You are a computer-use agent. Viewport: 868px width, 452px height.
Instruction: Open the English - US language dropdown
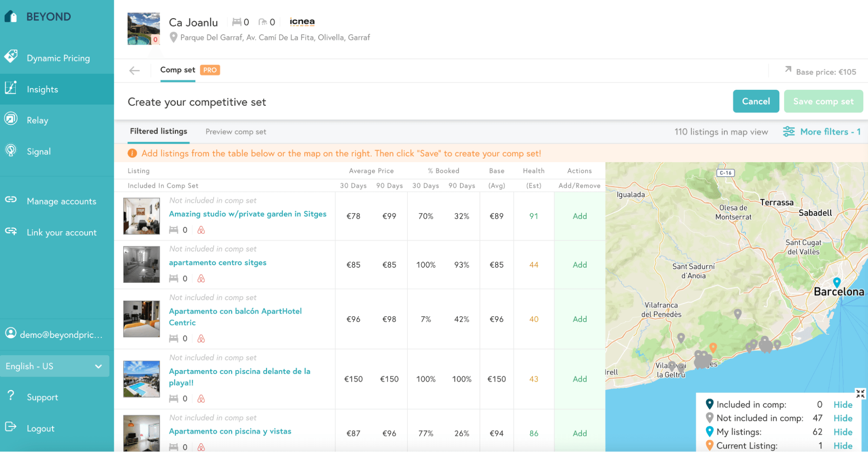click(x=54, y=366)
